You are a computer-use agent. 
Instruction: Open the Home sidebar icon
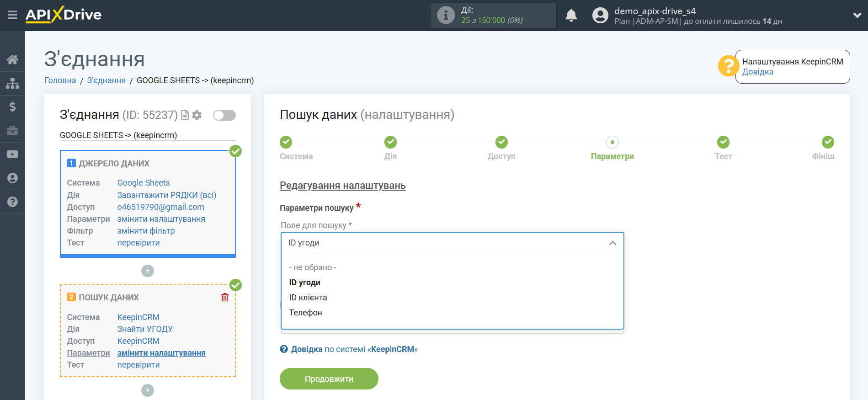[12, 59]
